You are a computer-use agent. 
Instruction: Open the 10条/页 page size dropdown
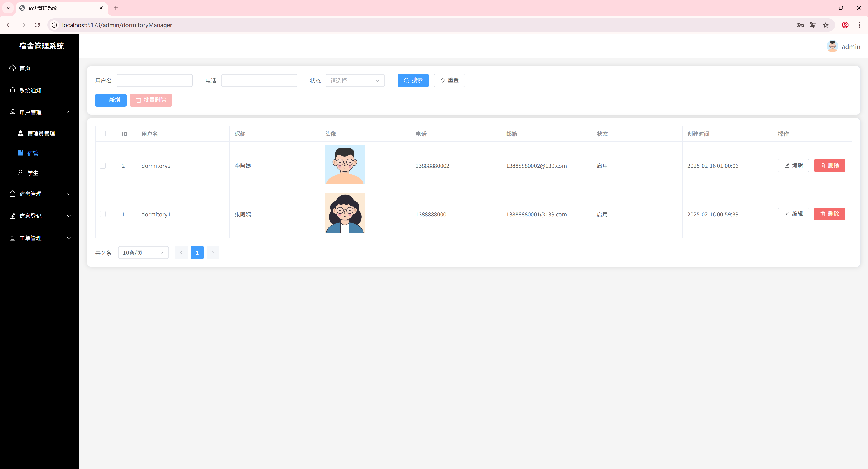[x=143, y=253]
